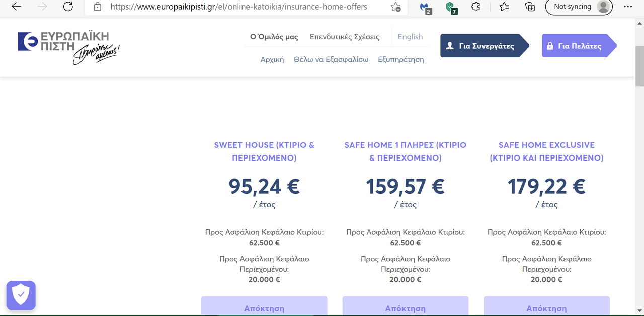Open the floating shield chat widget
This screenshot has width=644, height=316.
pyautogui.click(x=21, y=295)
